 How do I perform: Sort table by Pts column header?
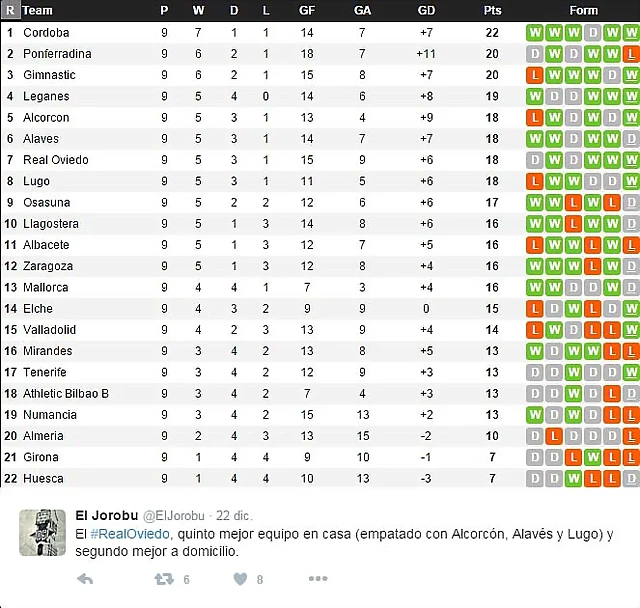(x=492, y=10)
